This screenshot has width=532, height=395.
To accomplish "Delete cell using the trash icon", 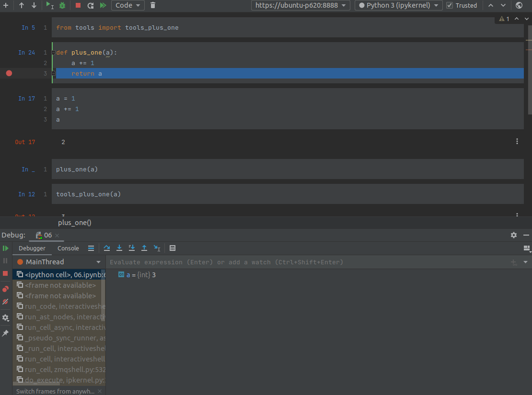I will [153, 5].
